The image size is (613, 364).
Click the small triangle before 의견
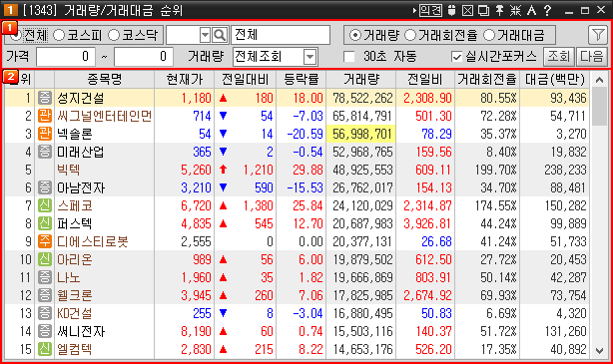pos(414,11)
